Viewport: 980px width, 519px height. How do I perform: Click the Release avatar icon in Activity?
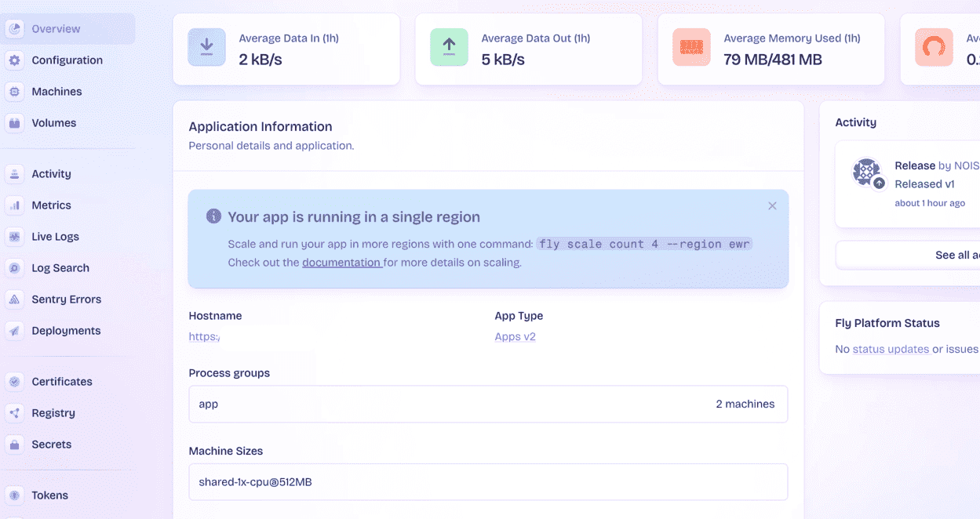868,173
